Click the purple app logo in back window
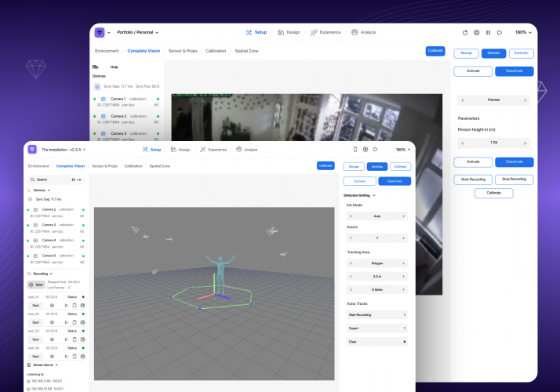Image resolution: width=560 pixels, height=392 pixels. [x=100, y=32]
